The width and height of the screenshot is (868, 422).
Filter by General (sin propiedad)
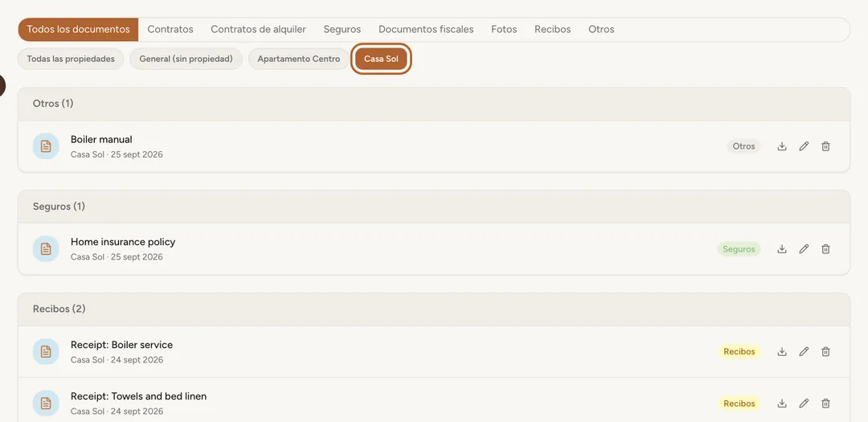point(186,59)
